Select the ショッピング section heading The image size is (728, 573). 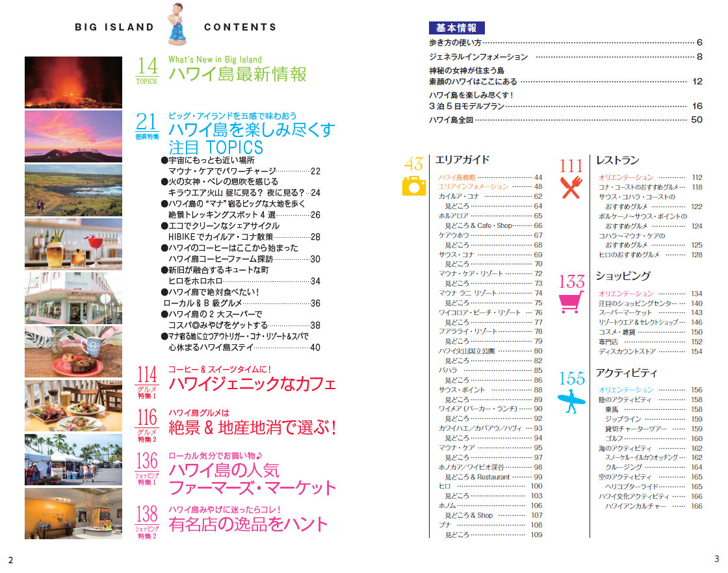(623, 275)
